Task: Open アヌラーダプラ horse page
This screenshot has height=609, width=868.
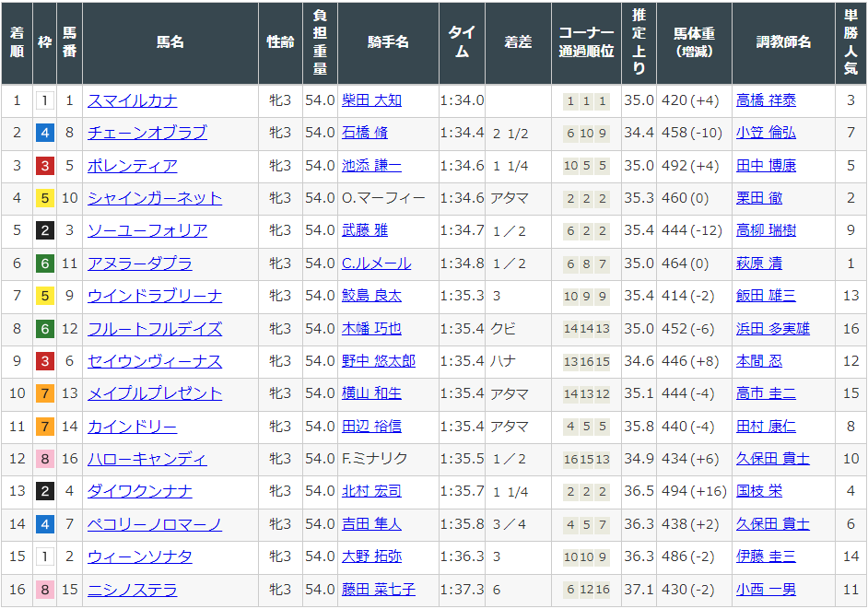Action: coord(139,264)
